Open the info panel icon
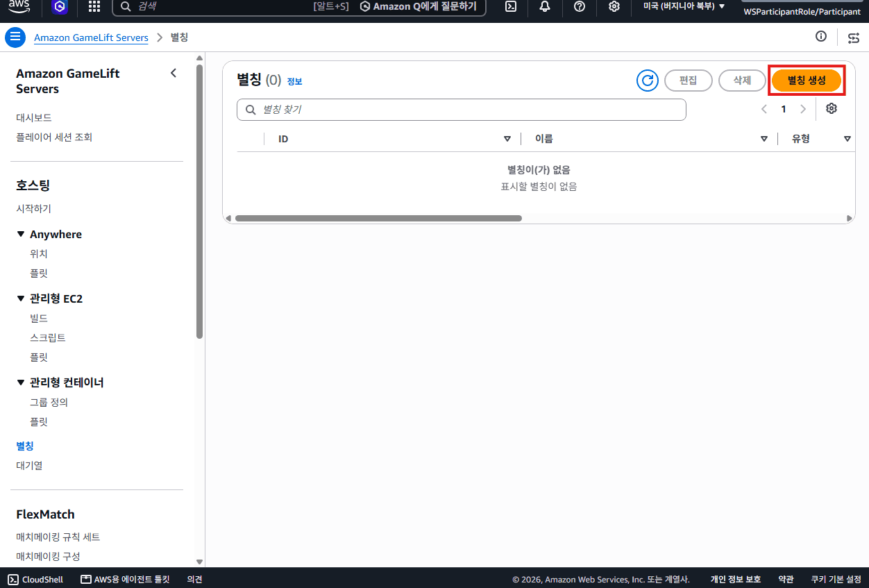 821,37
